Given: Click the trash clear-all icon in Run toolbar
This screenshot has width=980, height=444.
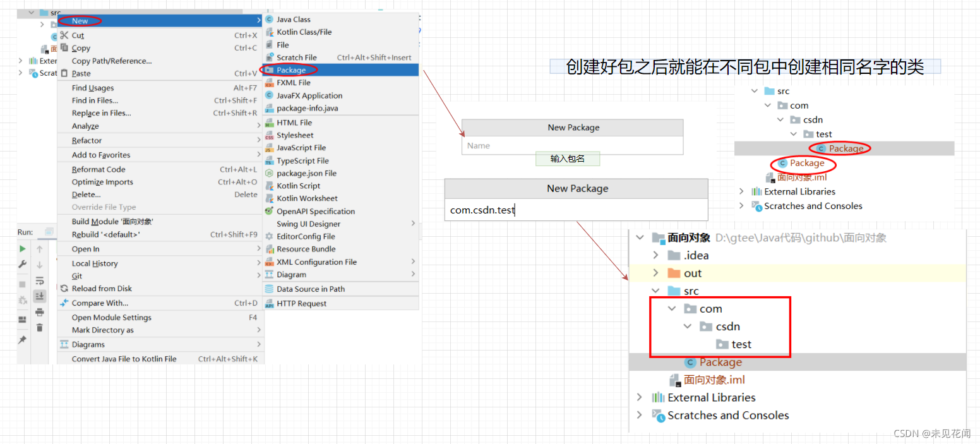Looking at the screenshot, I should click(40, 327).
